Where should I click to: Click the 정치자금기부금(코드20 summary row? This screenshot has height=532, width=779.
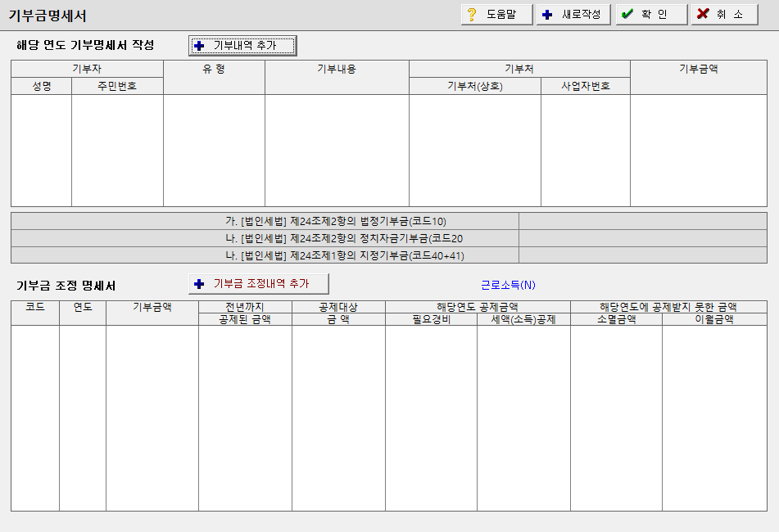click(x=389, y=239)
